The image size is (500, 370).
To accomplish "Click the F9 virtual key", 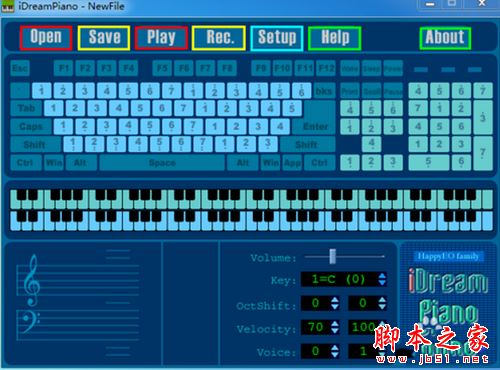I will tap(261, 69).
